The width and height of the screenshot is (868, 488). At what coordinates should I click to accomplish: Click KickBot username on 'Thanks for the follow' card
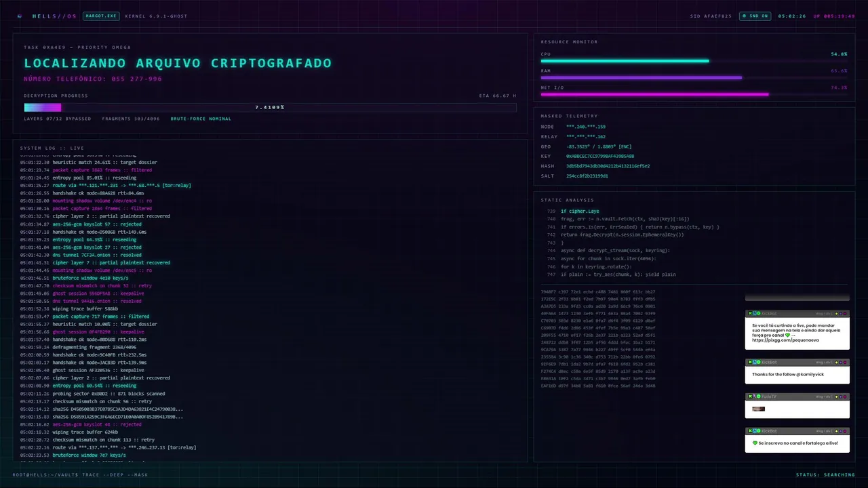(769, 362)
